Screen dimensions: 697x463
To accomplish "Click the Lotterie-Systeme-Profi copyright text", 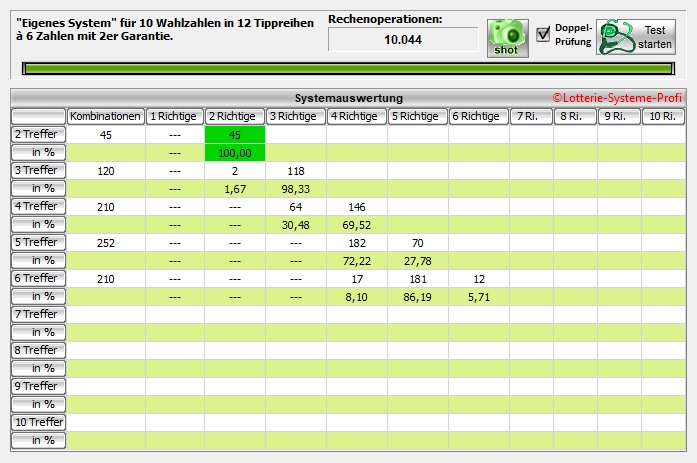I will (617, 98).
